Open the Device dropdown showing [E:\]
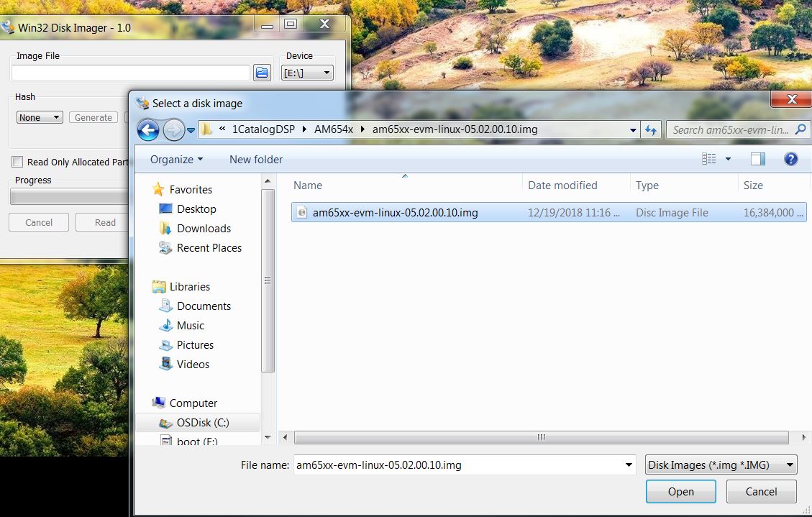 coord(307,73)
